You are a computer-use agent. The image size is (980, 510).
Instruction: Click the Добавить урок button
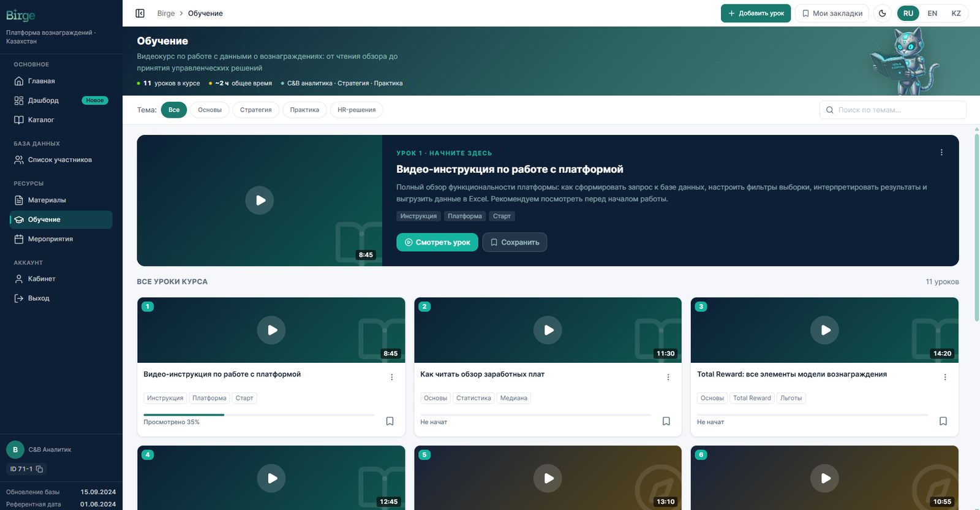coord(756,13)
